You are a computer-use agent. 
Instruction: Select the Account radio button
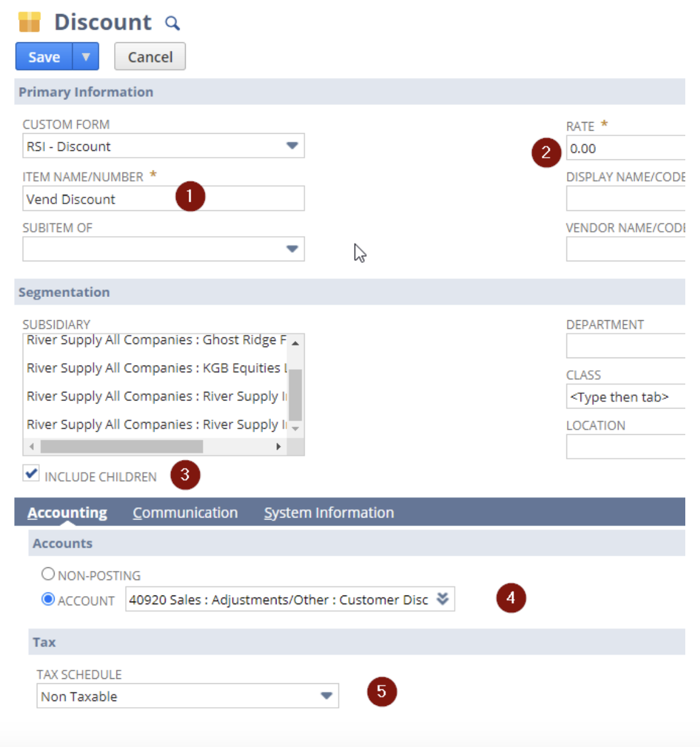48,599
